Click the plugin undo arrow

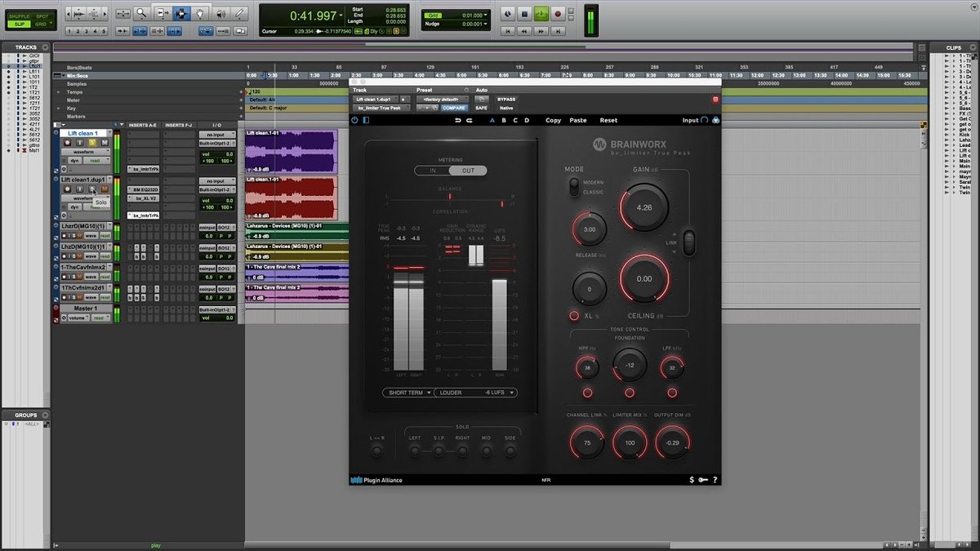(457, 120)
